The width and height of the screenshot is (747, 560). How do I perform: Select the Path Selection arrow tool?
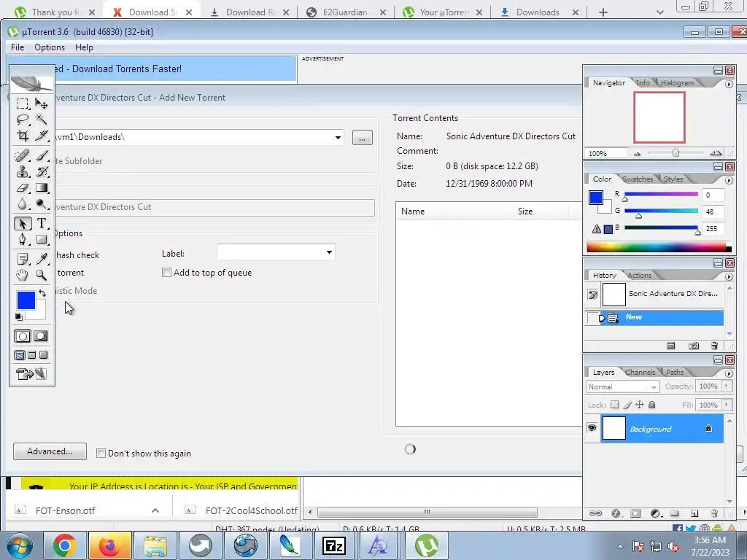point(22,223)
